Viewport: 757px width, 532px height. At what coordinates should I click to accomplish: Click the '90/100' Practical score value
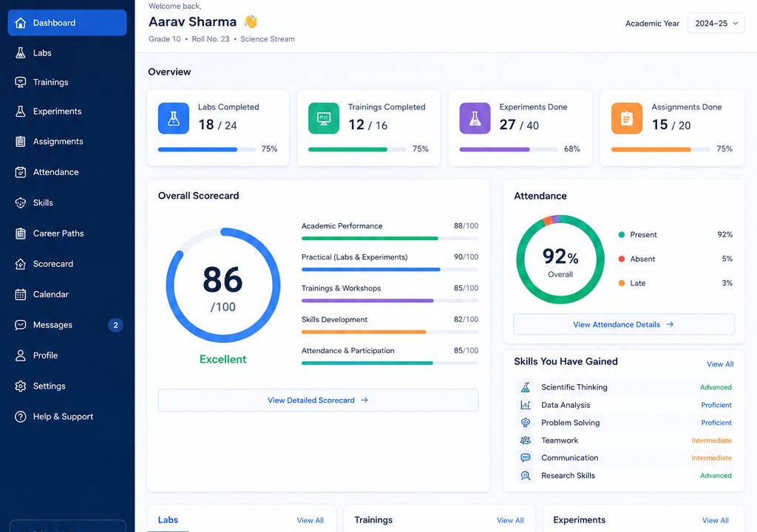[x=466, y=257]
